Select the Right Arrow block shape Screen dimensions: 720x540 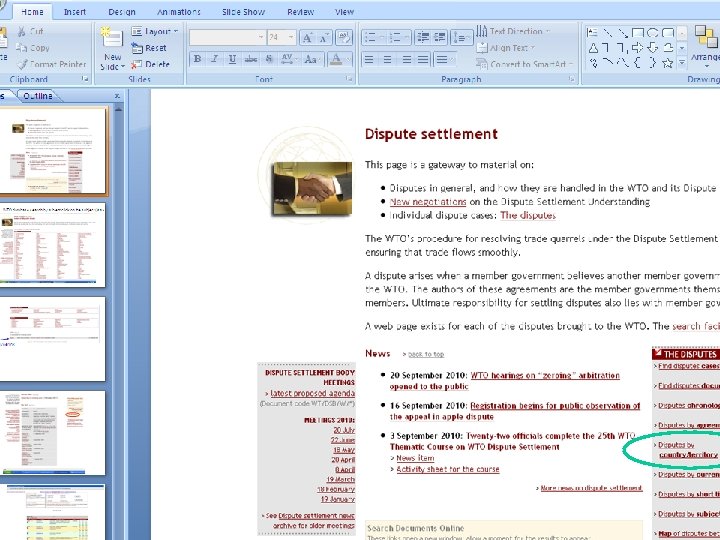637,47
